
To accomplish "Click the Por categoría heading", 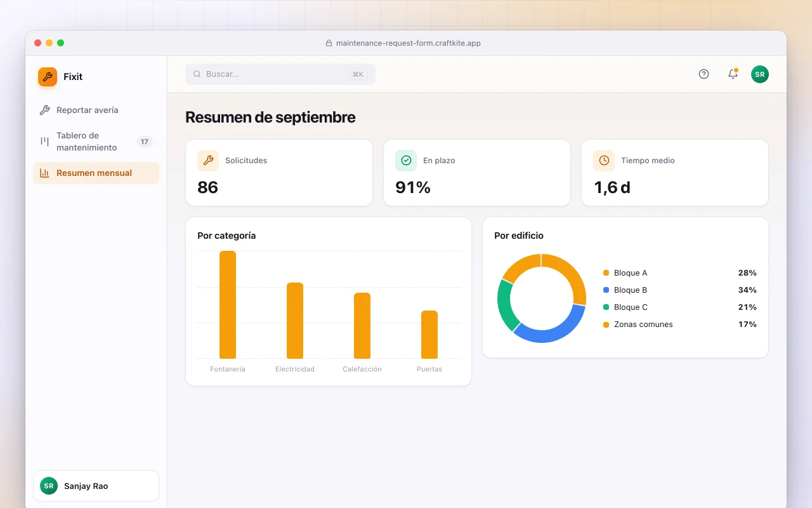I will (x=226, y=236).
